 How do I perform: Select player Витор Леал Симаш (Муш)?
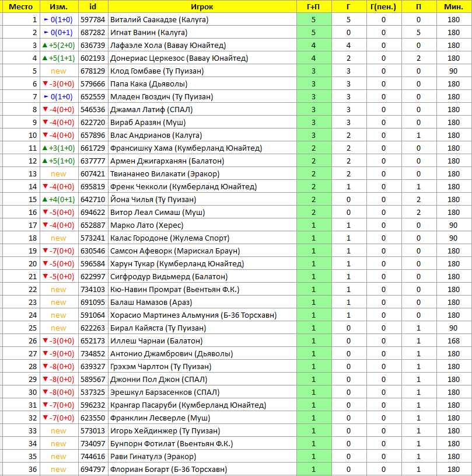[158, 213]
